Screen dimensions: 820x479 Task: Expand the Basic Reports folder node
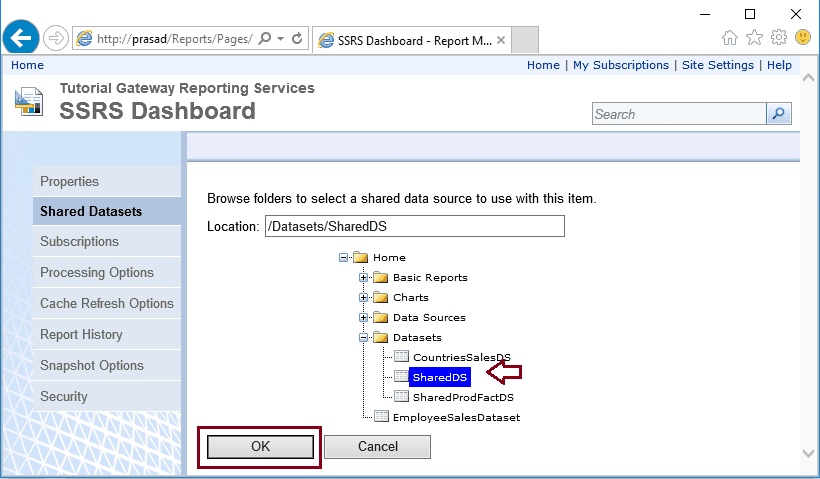click(363, 278)
